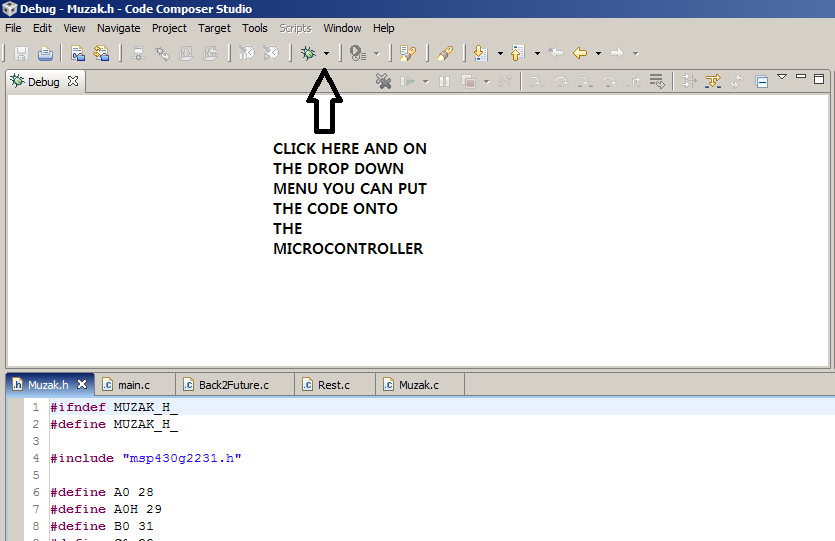Open the dropdown arrow next to Terminate

[x=486, y=81]
